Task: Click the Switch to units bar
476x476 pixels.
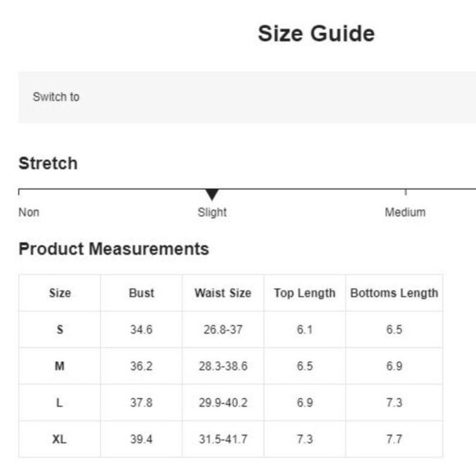Action: 247,97
